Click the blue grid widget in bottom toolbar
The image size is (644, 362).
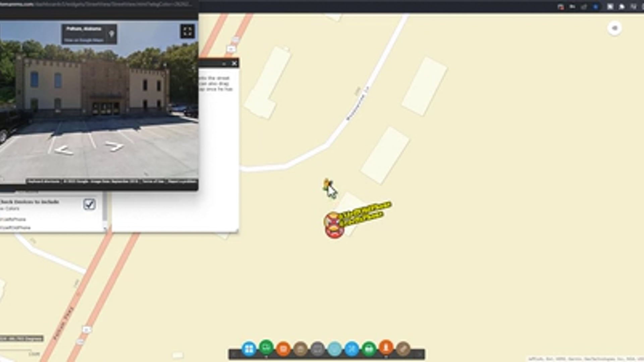[249, 349]
